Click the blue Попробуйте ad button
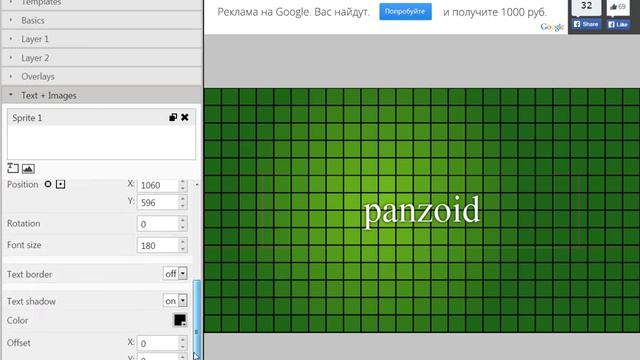Screen dimensions: 640x360 tap(405, 11)
